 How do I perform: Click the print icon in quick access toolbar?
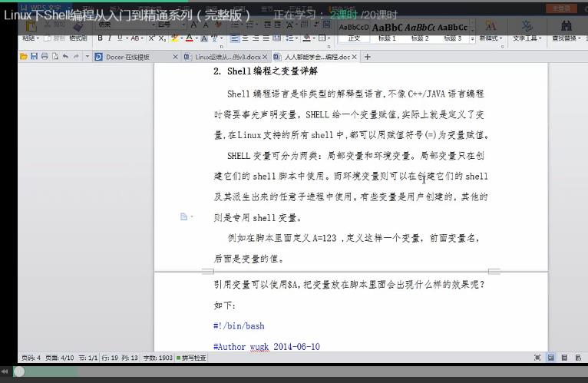tap(45, 57)
